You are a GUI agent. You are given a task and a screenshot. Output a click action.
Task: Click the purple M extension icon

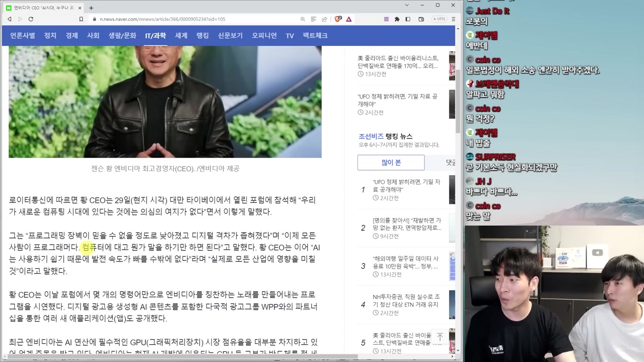386,19
